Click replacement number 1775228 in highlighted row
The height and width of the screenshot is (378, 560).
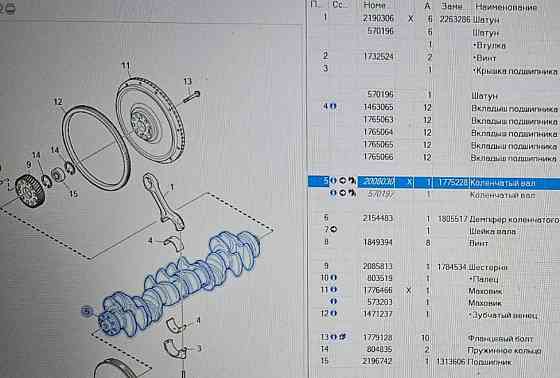pos(452,182)
